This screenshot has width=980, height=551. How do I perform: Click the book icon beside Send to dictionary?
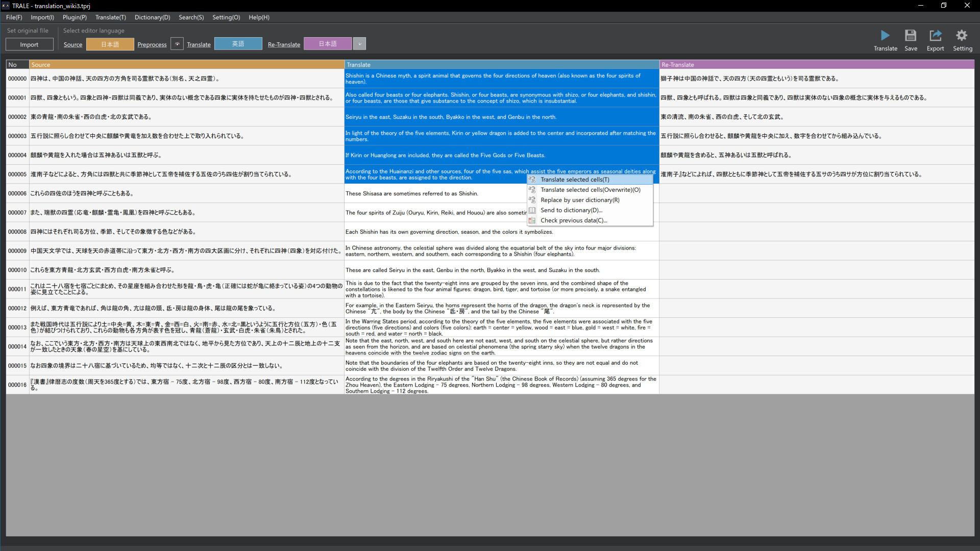click(x=532, y=210)
